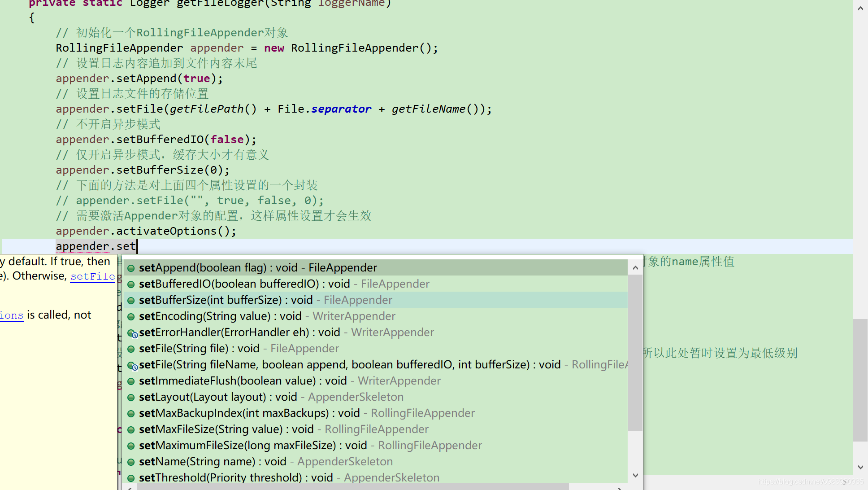Pick four-argument setFile(String fileName, boolean append...) proposal

[376, 364]
